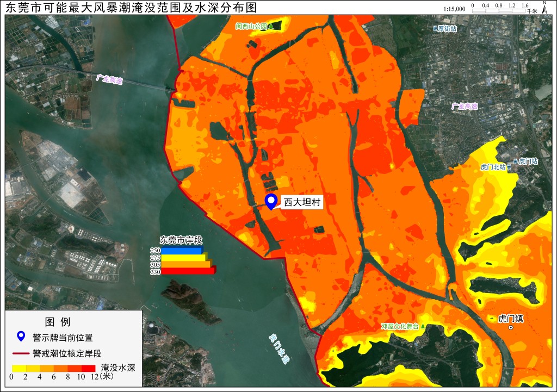Click the orange 305 bar in the chart
Viewport: 557px width, 392px height.
click(x=186, y=265)
